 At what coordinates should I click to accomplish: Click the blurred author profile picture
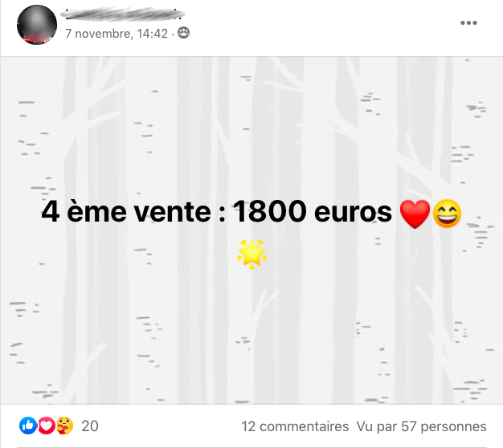pos(37,25)
